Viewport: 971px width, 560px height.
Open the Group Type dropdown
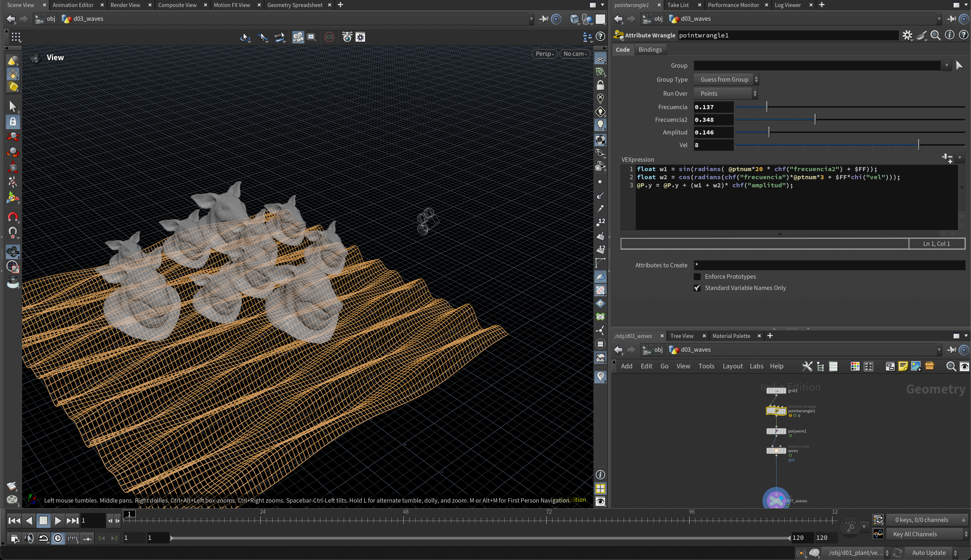pos(726,79)
